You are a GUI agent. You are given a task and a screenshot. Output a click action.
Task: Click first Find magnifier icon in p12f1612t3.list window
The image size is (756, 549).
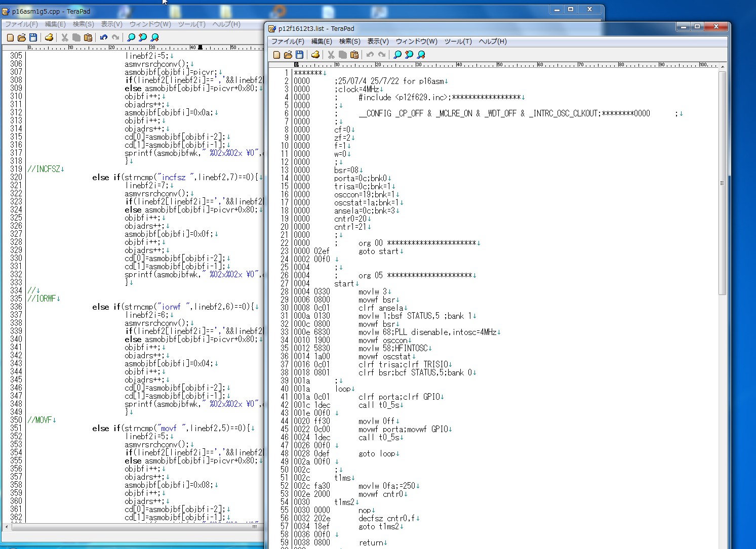(x=397, y=55)
